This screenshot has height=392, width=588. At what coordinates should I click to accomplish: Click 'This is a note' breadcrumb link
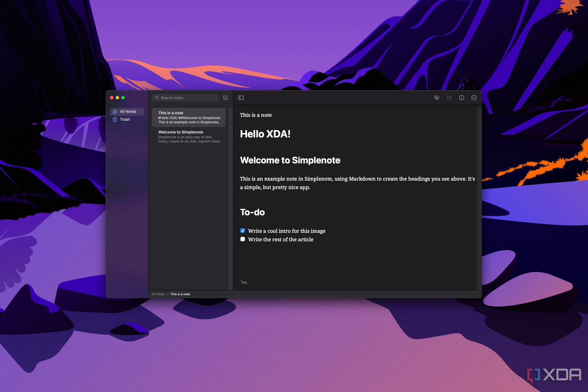coord(181,294)
